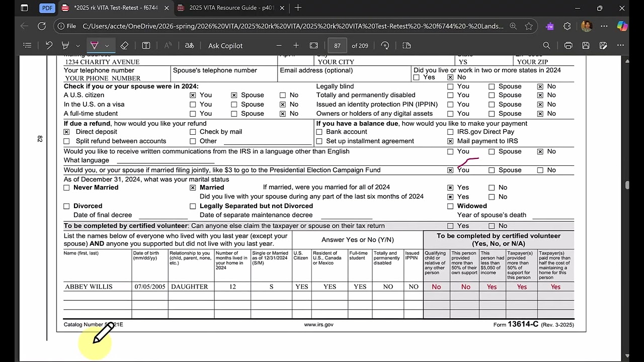This screenshot has height=362, width=644.
Task: Rotate the PDF page
Action: coord(385,46)
